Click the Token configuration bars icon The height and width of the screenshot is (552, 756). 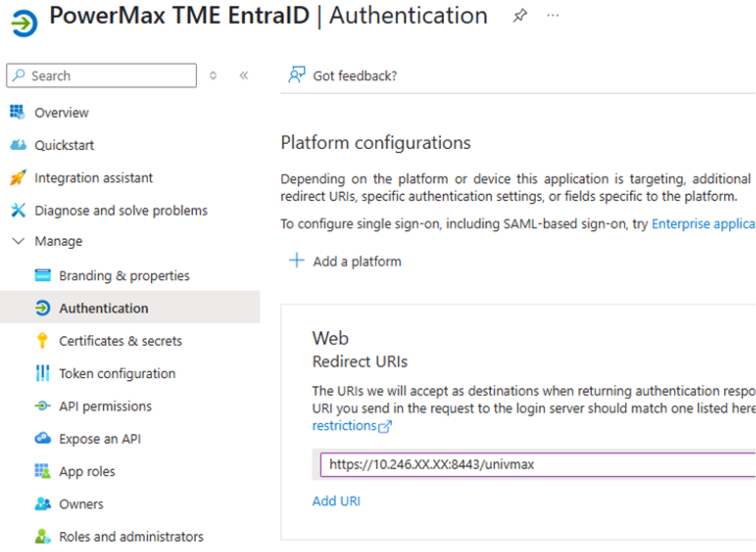43,373
